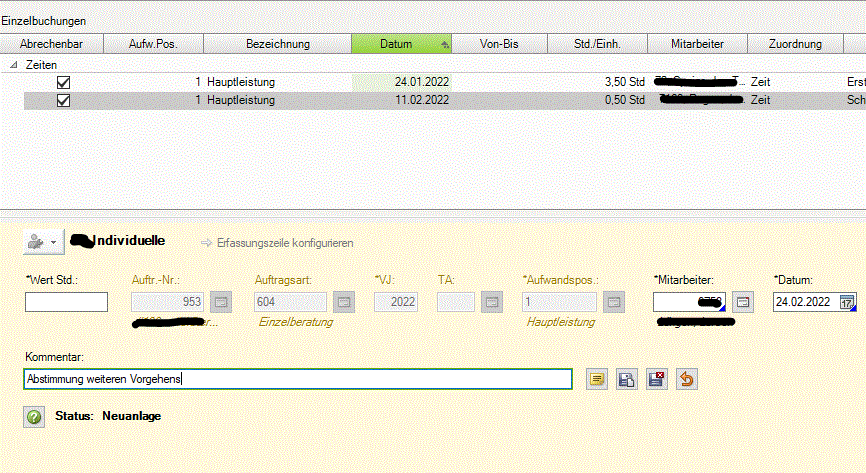This screenshot has width=866, height=473.
Task: Click the Aufw.Pos. column header
Action: [x=154, y=44]
